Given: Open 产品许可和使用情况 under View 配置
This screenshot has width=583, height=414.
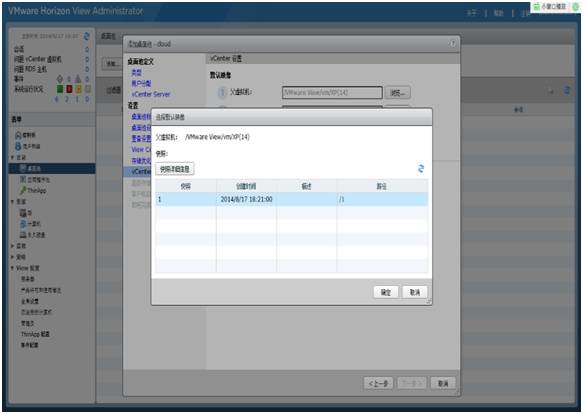Looking at the screenshot, I should [41, 290].
